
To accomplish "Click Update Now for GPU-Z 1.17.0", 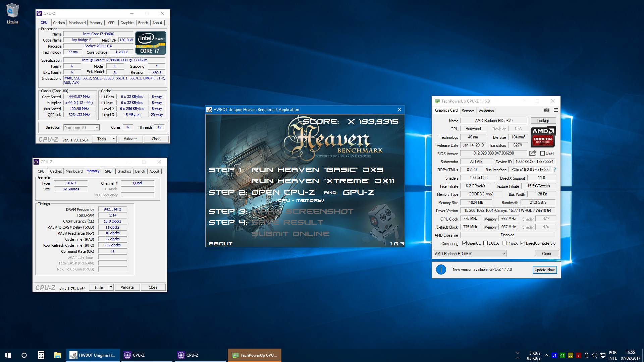I will (545, 270).
